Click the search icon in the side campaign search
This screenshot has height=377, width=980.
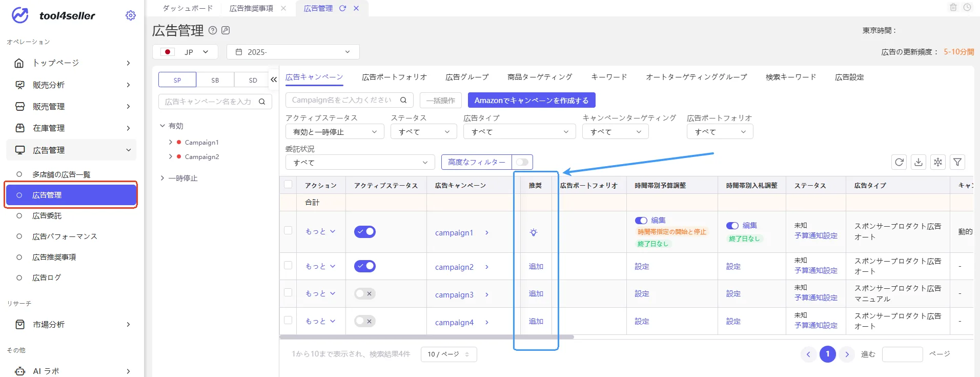(x=262, y=102)
